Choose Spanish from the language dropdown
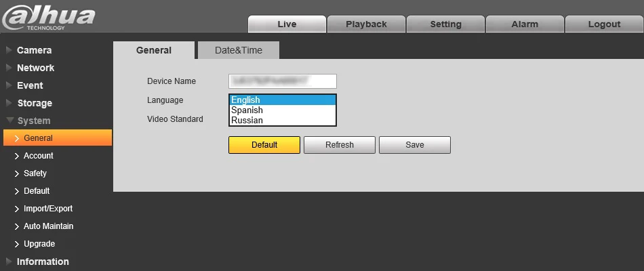The height and width of the screenshot is (271, 644). point(283,110)
